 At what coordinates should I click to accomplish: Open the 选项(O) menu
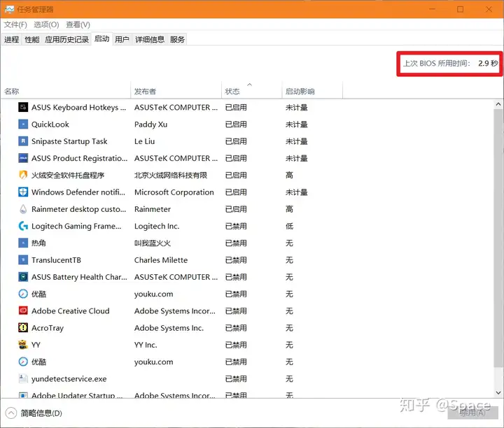tap(46, 24)
